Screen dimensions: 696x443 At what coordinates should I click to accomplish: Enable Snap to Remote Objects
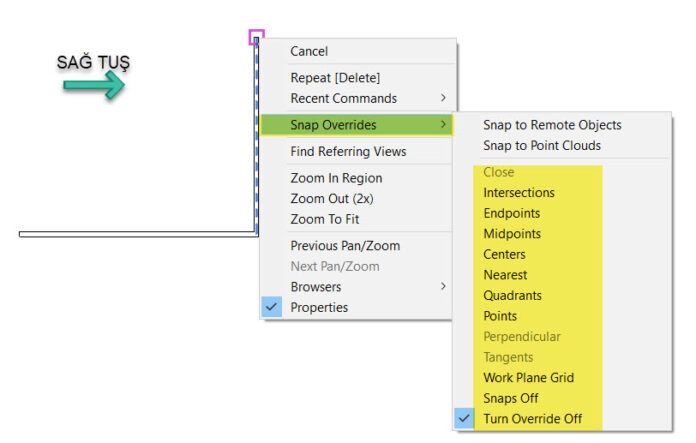click(552, 125)
